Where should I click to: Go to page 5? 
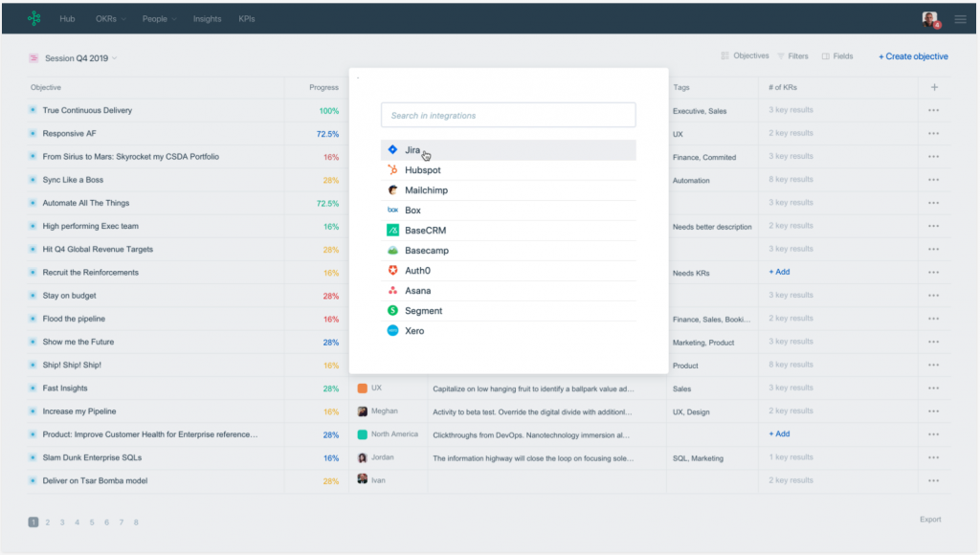(x=92, y=522)
